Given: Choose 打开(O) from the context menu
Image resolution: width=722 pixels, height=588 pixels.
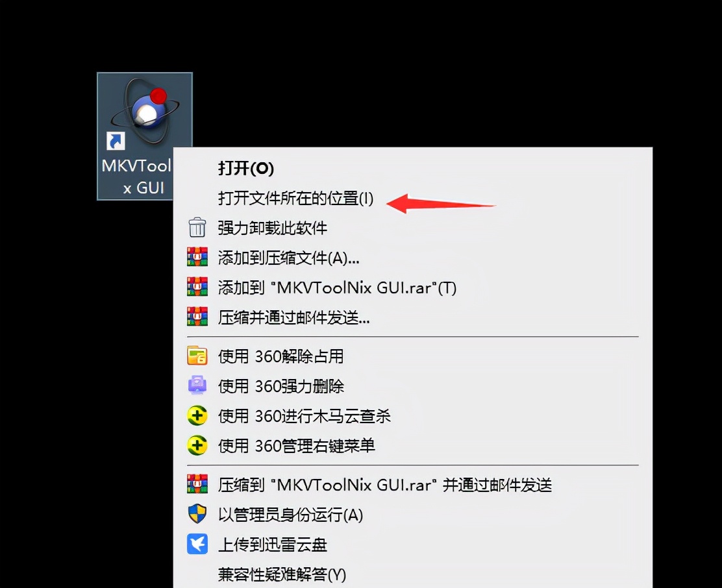Looking at the screenshot, I should pos(246,168).
